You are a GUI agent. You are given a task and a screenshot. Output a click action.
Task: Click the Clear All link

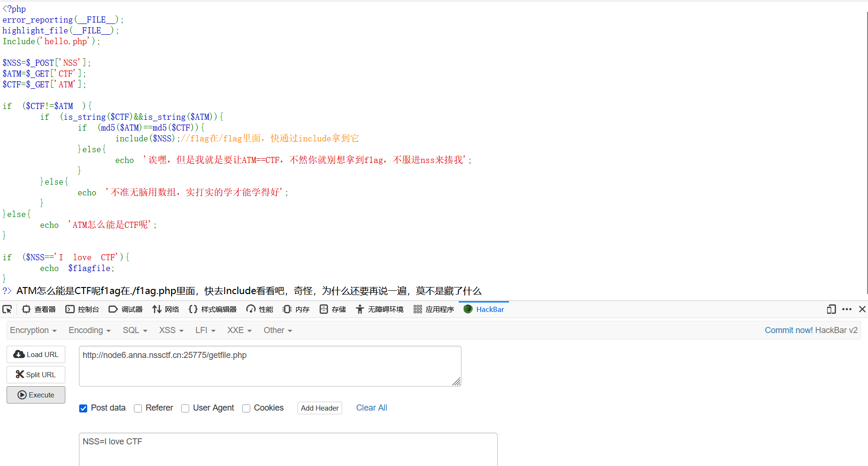click(x=371, y=408)
